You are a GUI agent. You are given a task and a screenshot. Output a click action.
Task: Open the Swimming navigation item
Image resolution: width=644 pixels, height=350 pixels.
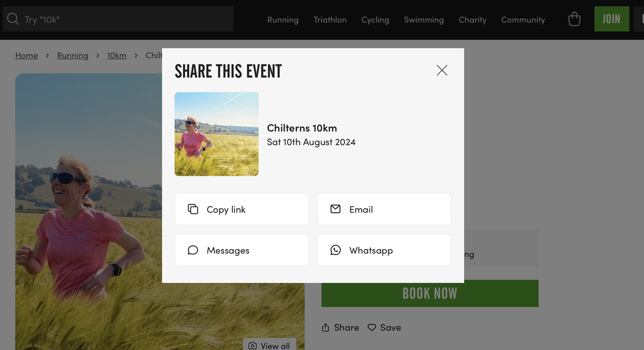pos(424,20)
